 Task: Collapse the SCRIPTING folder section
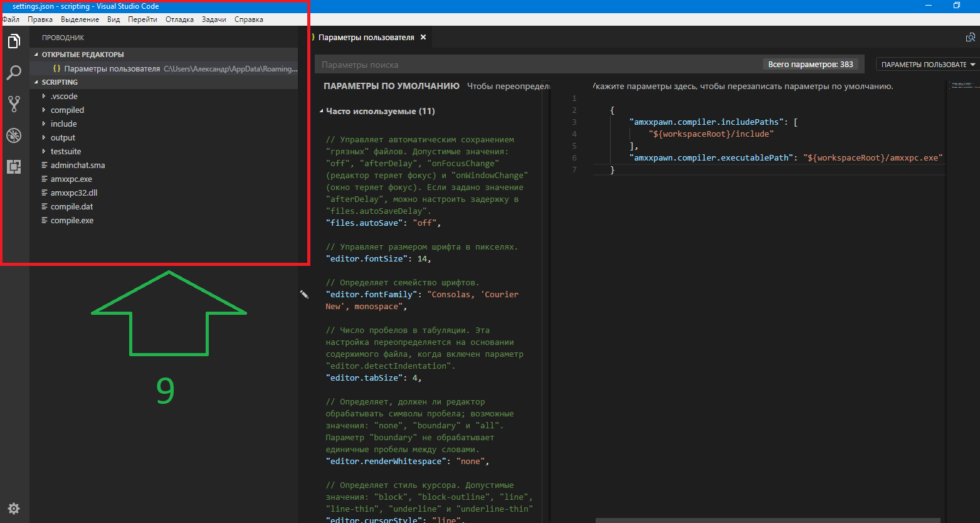pos(36,82)
